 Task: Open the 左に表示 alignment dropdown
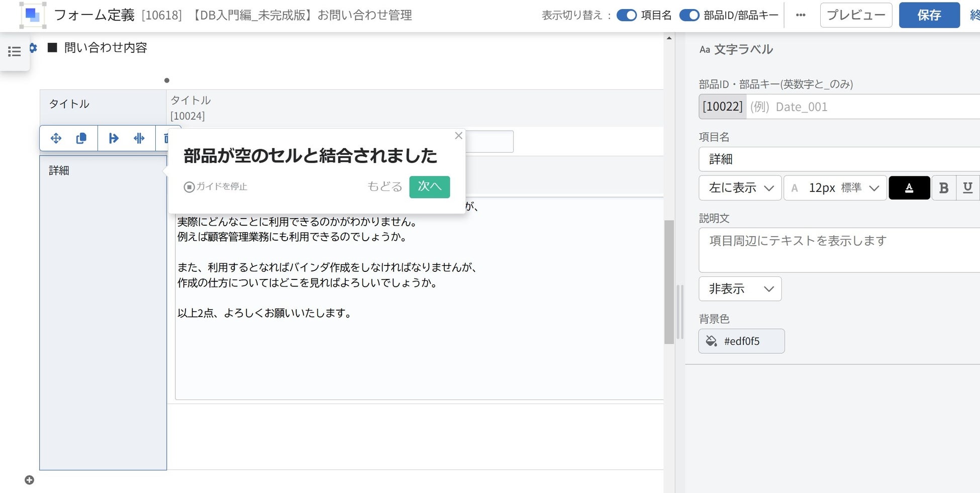[x=740, y=188]
